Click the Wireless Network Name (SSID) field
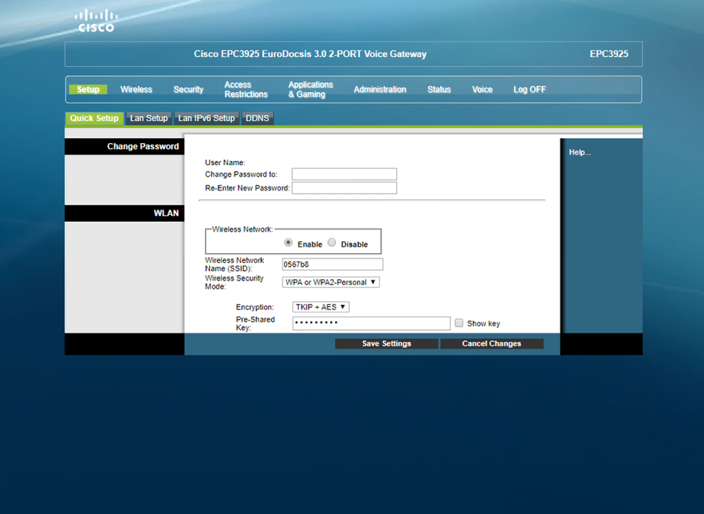The height and width of the screenshot is (514, 704). pos(332,265)
